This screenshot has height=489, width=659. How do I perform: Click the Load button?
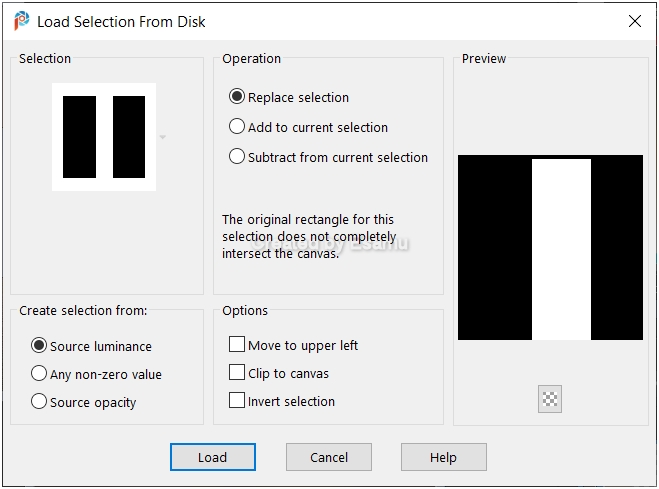[x=213, y=457]
